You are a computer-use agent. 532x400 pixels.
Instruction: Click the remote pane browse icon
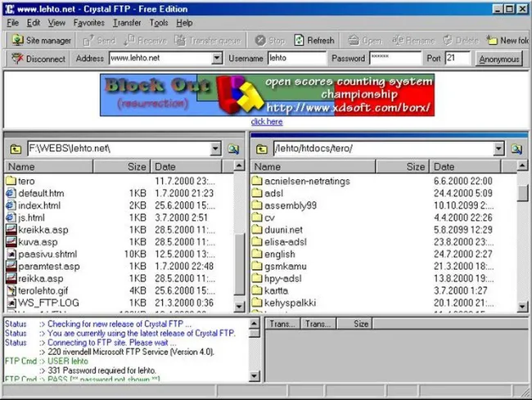click(x=516, y=149)
